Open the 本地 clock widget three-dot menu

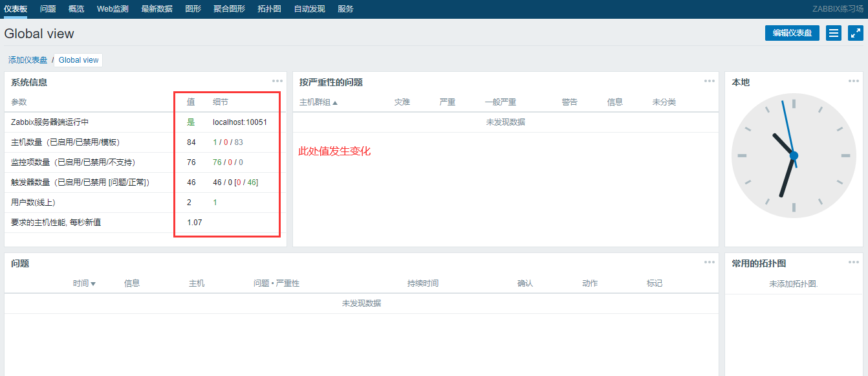(x=854, y=81)
